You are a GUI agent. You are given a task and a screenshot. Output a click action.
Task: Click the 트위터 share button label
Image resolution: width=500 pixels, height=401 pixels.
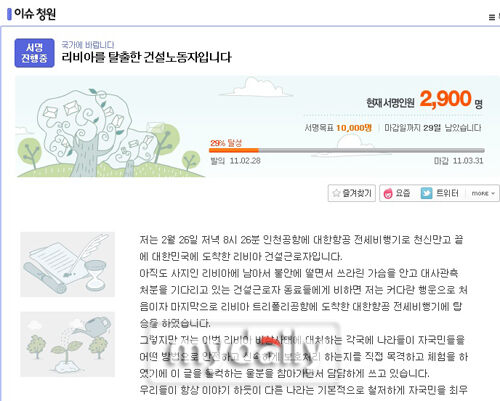pyautogui.click(x=447, y=193)
